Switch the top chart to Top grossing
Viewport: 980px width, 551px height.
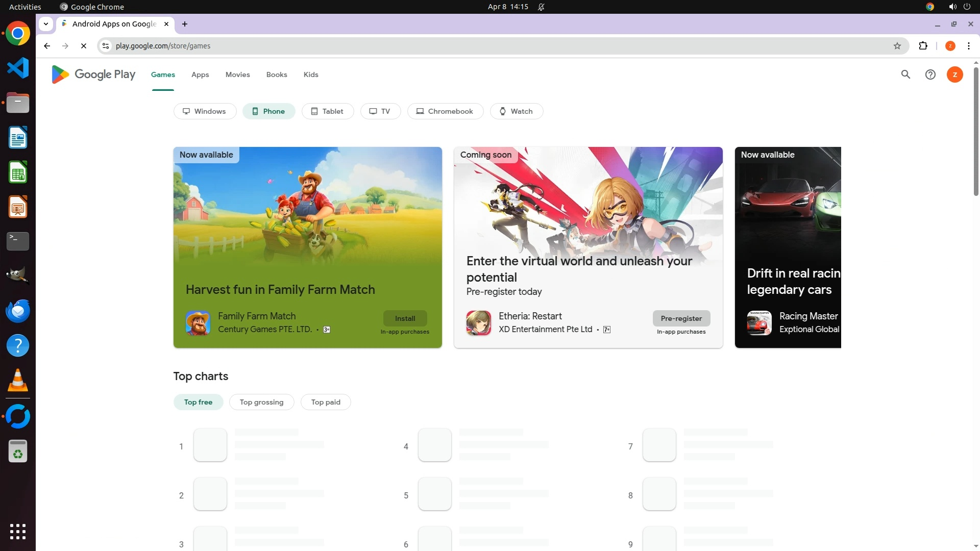click(261, 402)
